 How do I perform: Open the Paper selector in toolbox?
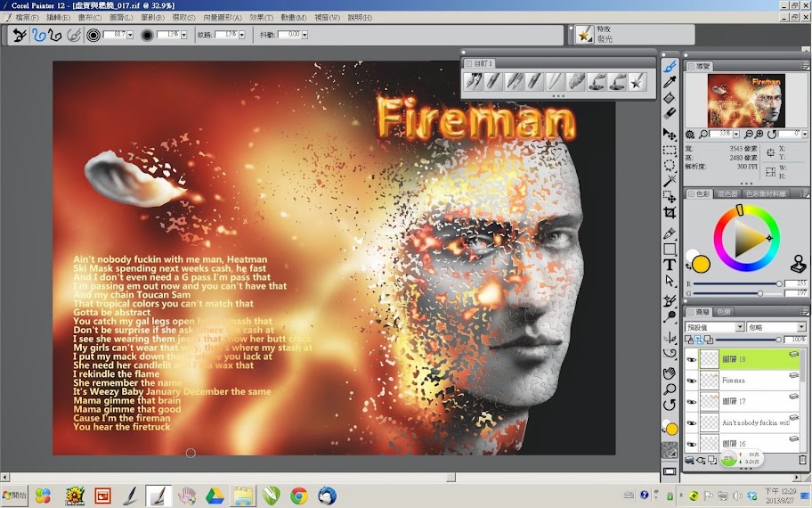670,451
